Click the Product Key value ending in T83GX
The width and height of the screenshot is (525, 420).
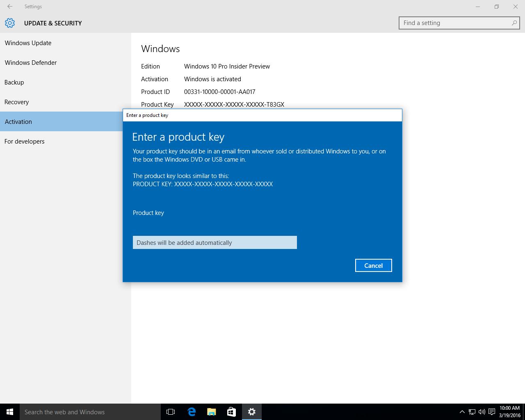234,105
